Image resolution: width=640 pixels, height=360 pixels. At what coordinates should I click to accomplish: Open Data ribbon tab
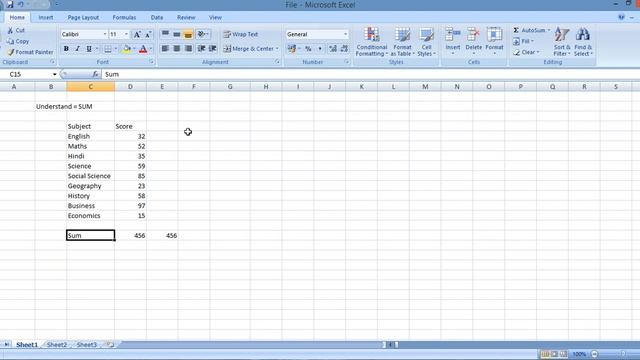click(157, 18)
